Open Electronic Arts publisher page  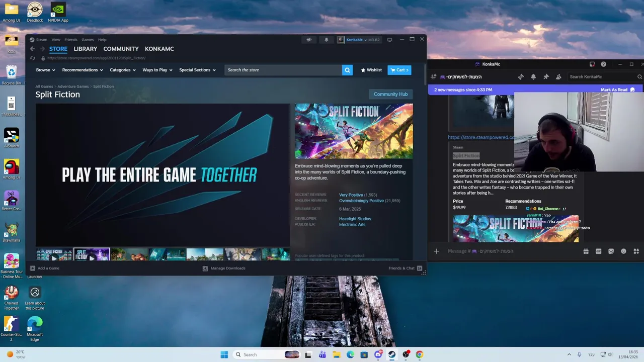(x=352, y=225)
